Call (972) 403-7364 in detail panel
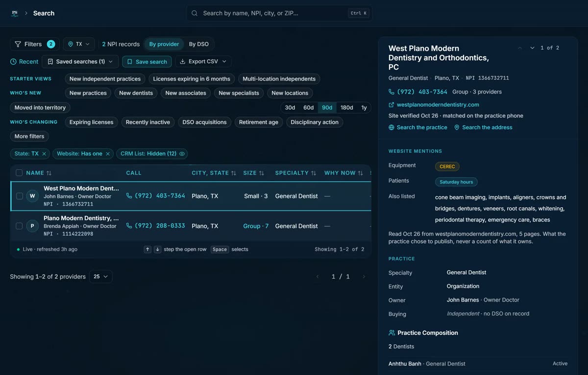Viewport: 588px width, 375px height. click(x=418, y=92)
